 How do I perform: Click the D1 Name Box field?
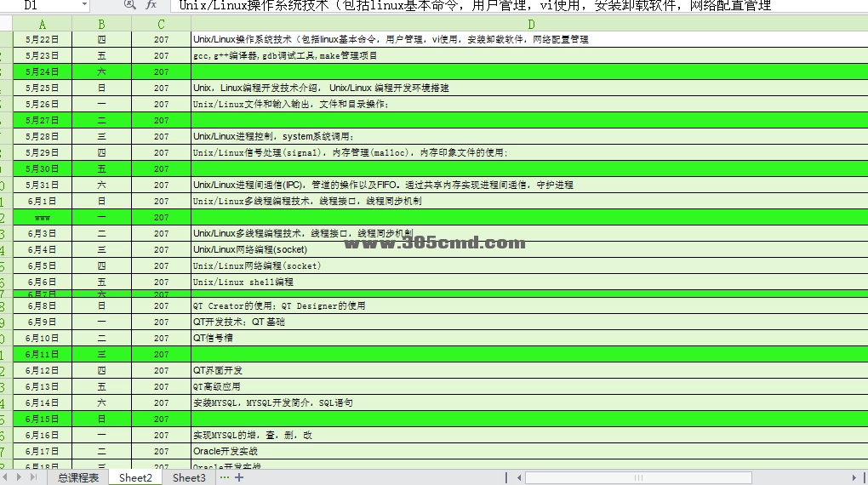coord(44,5)
